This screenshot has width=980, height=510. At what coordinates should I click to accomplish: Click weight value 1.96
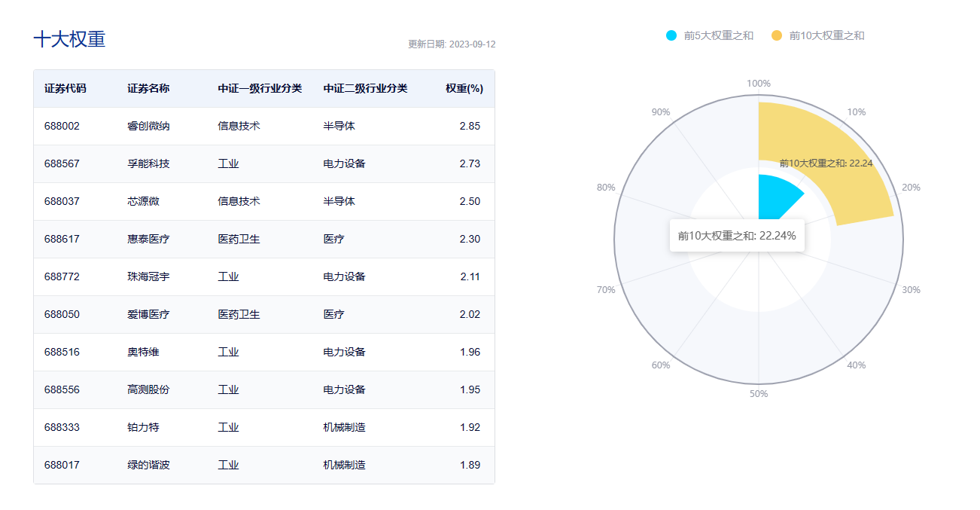click(470, 352)
